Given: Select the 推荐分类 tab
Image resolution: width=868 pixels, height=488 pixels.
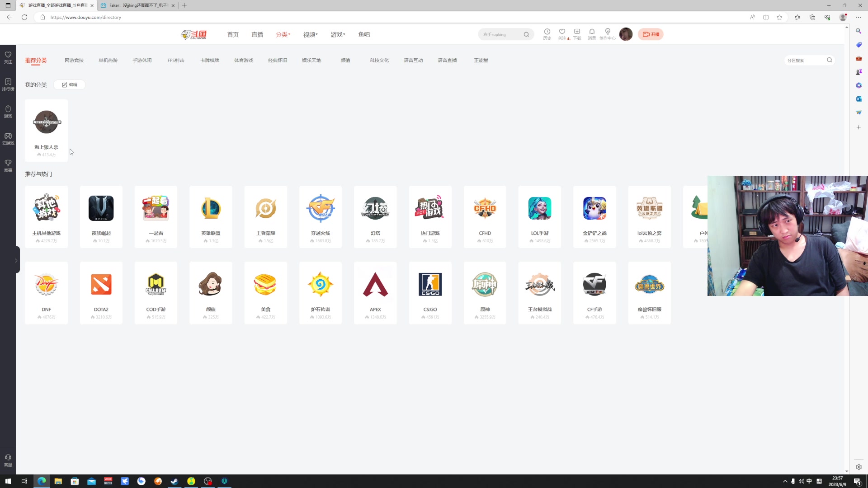Looking at the screenshot, I should click(x=36, y=60).
